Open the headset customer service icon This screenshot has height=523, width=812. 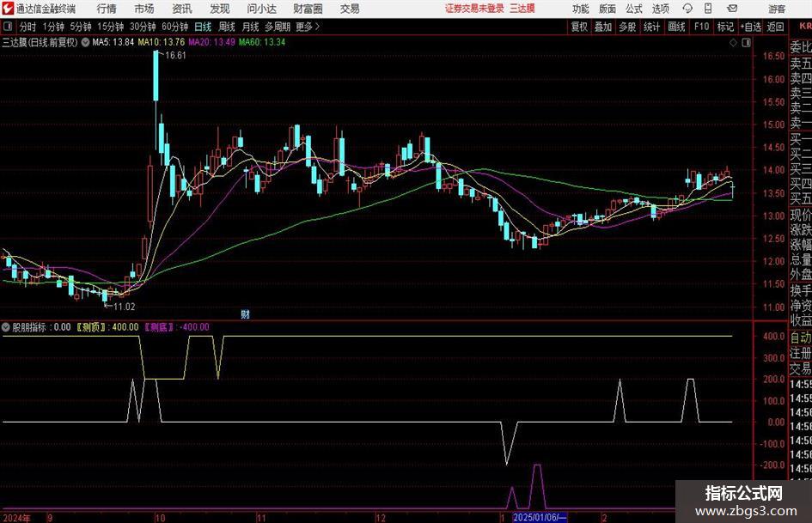pyautogui.click(x=687, y=9)
